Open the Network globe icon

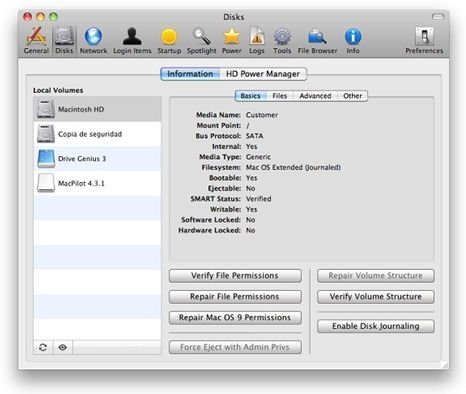(93, 41)
